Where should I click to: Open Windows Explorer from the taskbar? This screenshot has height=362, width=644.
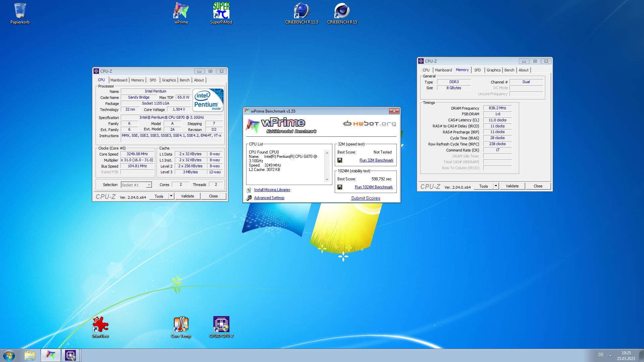(30, 355)
